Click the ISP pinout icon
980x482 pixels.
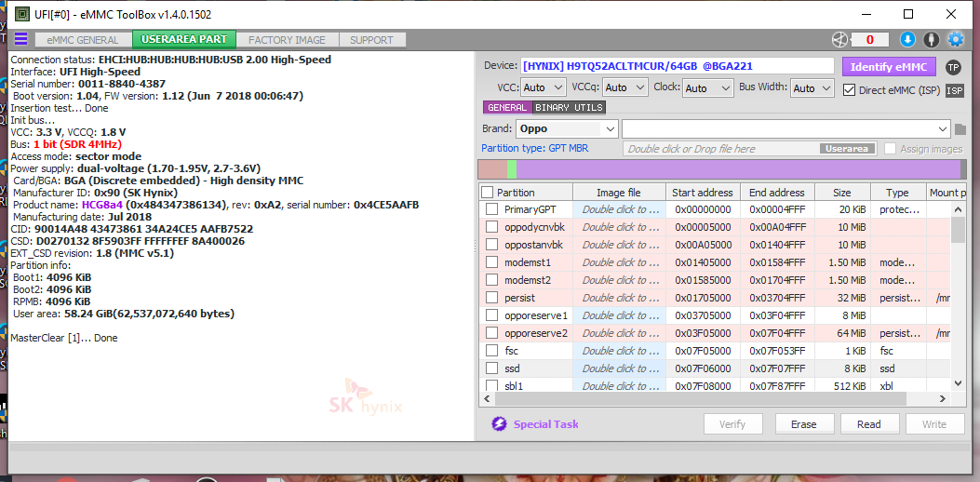(x=954, y=90)
